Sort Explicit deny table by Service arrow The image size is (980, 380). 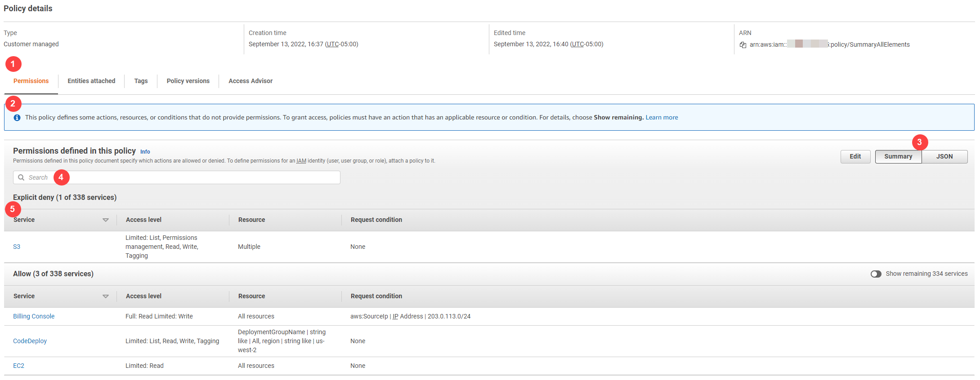[x=106, y=220]
